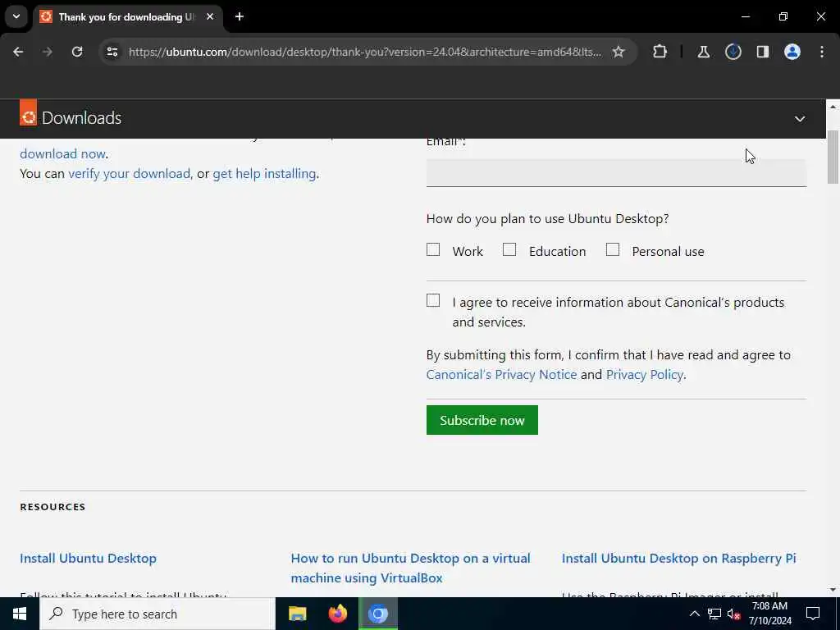Open the Extensions puzzle icon

tap(660, 52)
